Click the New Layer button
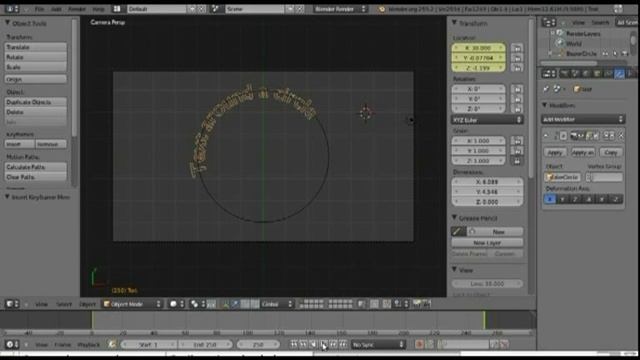This screenshot has width=640, height=360. click(x=487, y=242)
